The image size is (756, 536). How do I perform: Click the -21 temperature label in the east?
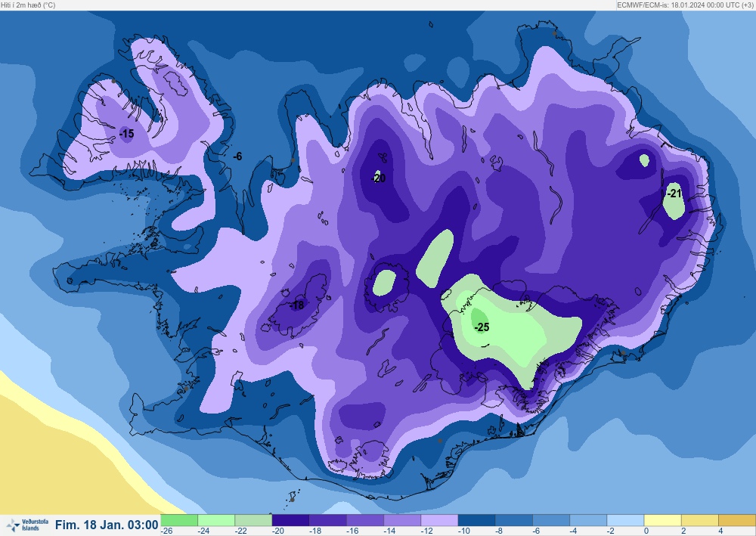674,194
